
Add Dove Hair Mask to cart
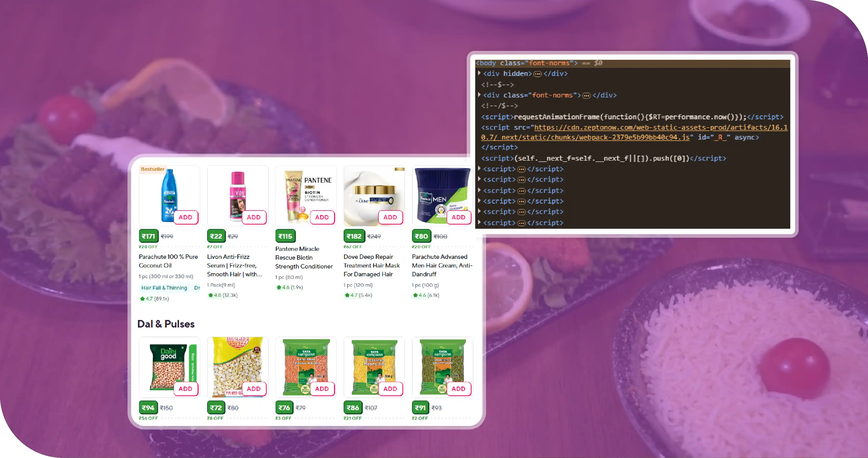390,217
